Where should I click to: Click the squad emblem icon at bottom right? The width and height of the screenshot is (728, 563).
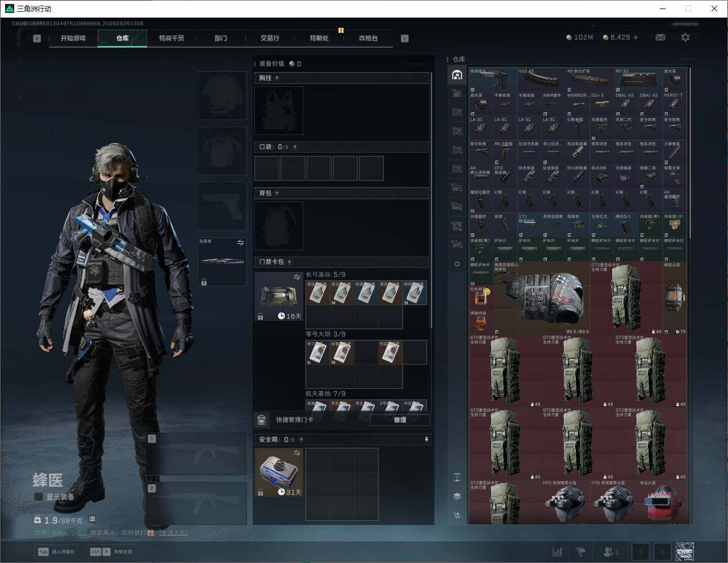click(684, 552)
